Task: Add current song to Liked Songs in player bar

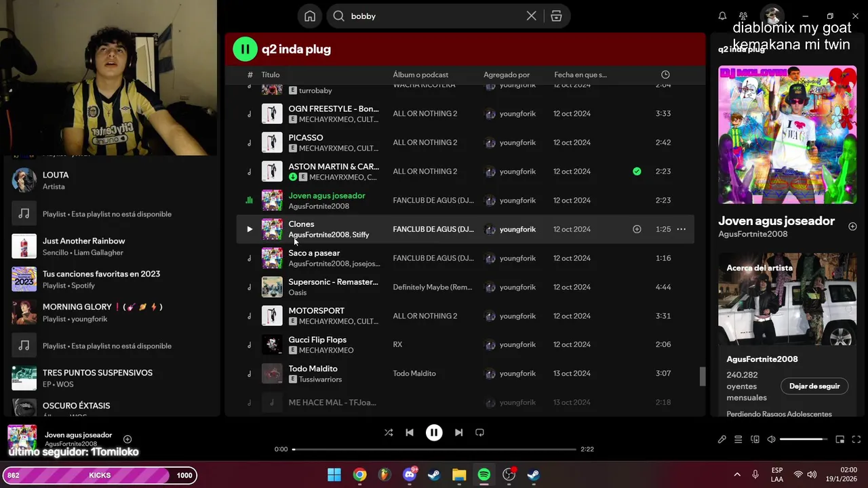Action: tap(127, 439)
